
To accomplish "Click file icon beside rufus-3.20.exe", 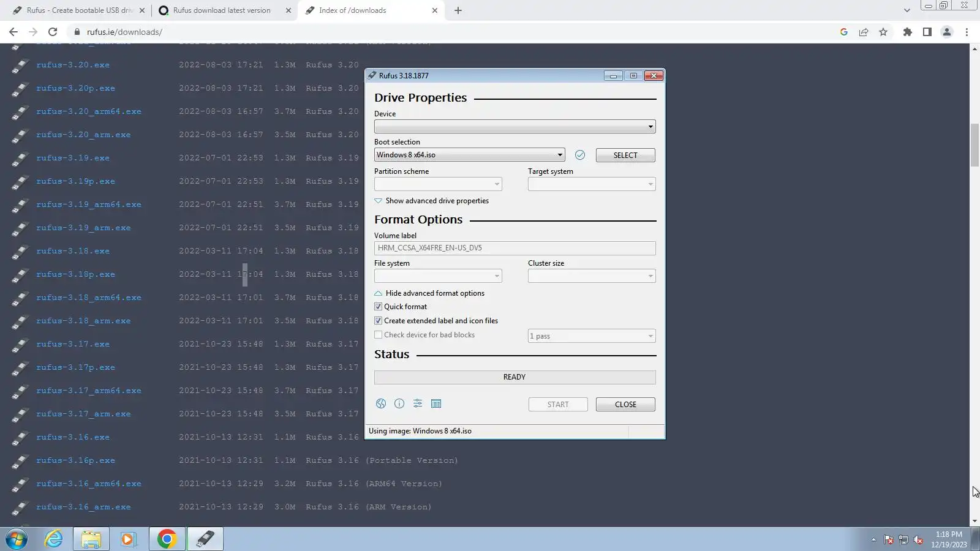I will 20,66.
